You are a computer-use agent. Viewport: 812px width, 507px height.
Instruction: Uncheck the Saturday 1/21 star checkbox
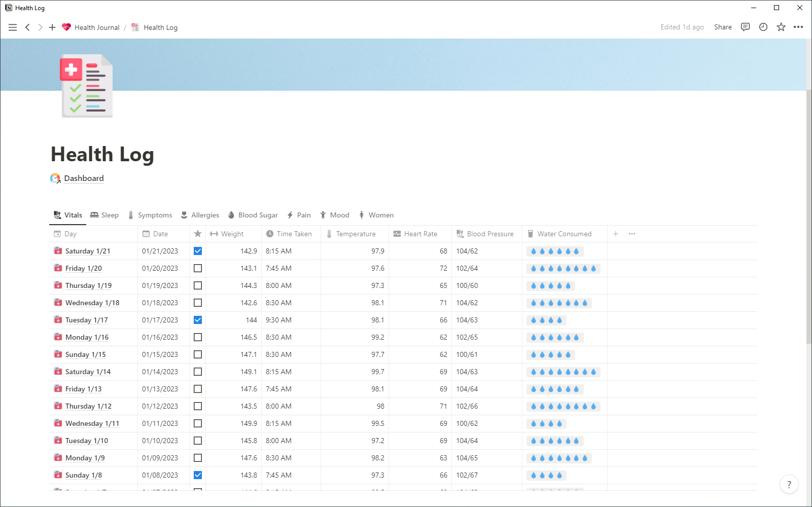click(198, 251)
